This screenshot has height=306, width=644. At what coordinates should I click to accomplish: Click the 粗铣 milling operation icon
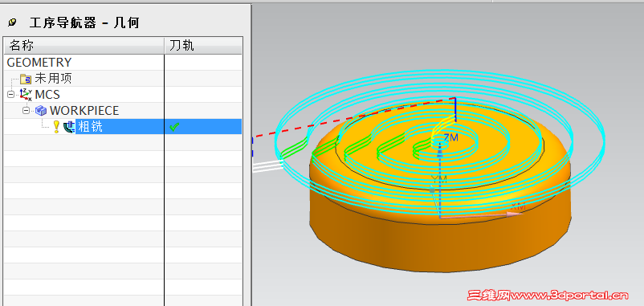coord(69,127)
